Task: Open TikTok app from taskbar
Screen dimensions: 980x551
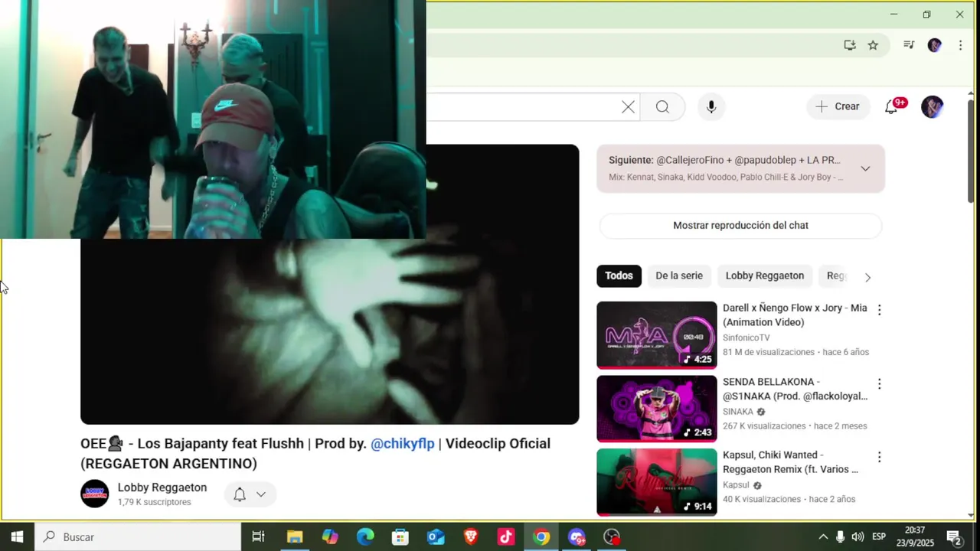Action: click(506, 537)
